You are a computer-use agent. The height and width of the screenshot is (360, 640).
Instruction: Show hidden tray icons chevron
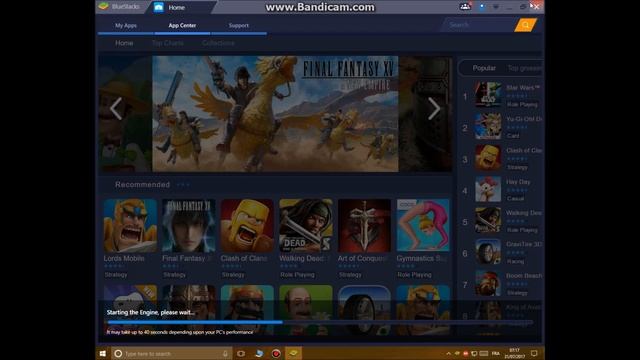448,353
